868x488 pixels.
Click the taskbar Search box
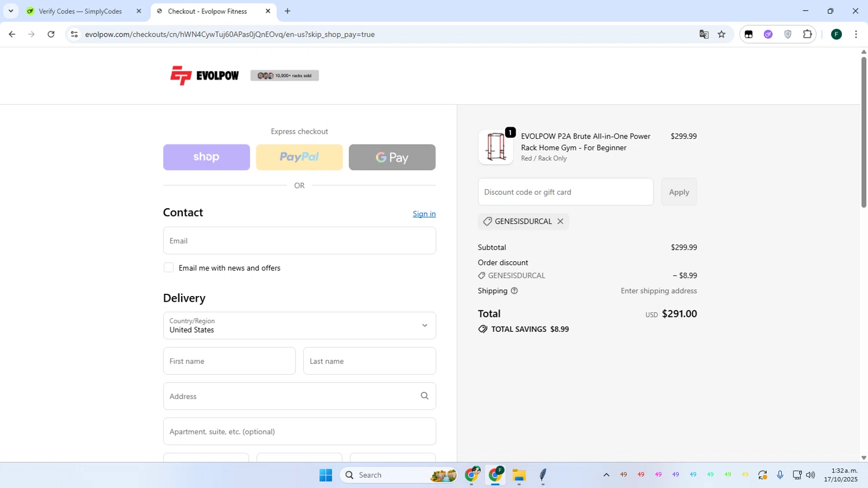click(399, 475)
